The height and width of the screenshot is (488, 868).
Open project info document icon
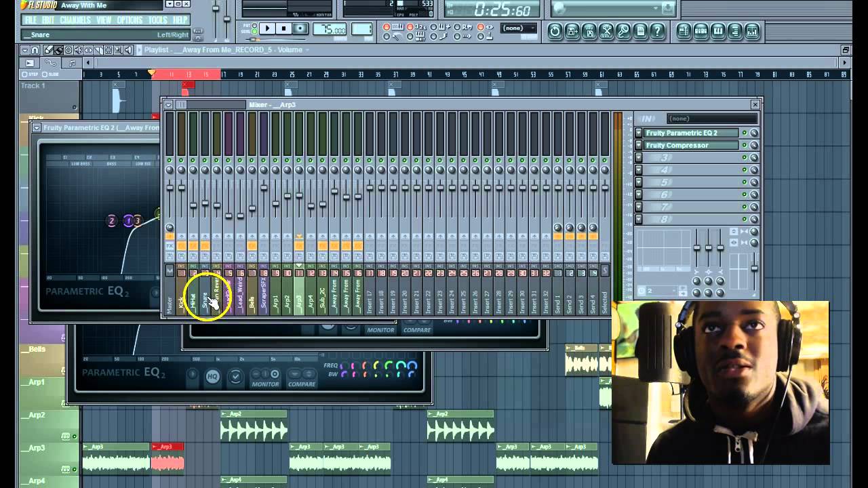[x=641, y=31]
